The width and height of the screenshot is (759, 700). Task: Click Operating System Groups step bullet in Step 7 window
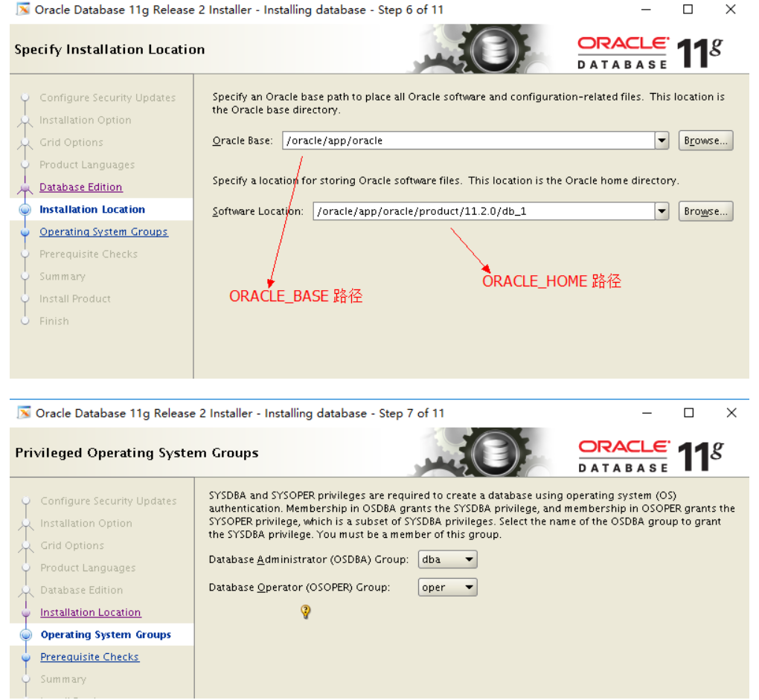(x=26, y=635)
